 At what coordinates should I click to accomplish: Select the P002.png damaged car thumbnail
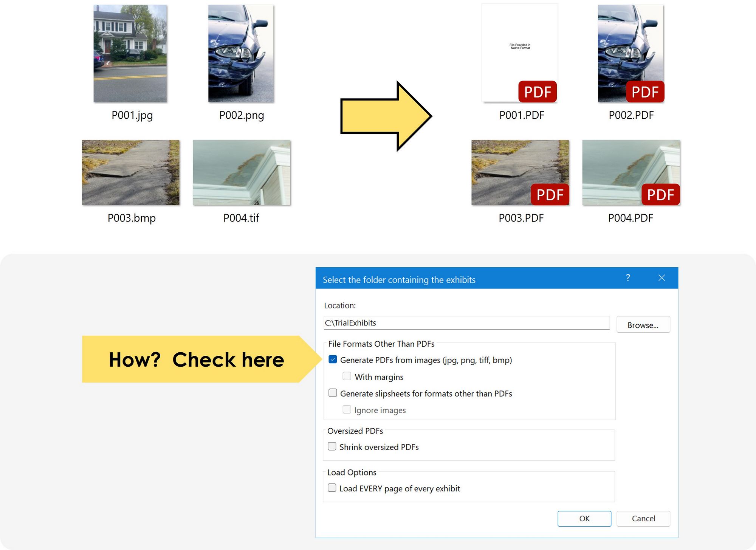click(x=241, y=53)
